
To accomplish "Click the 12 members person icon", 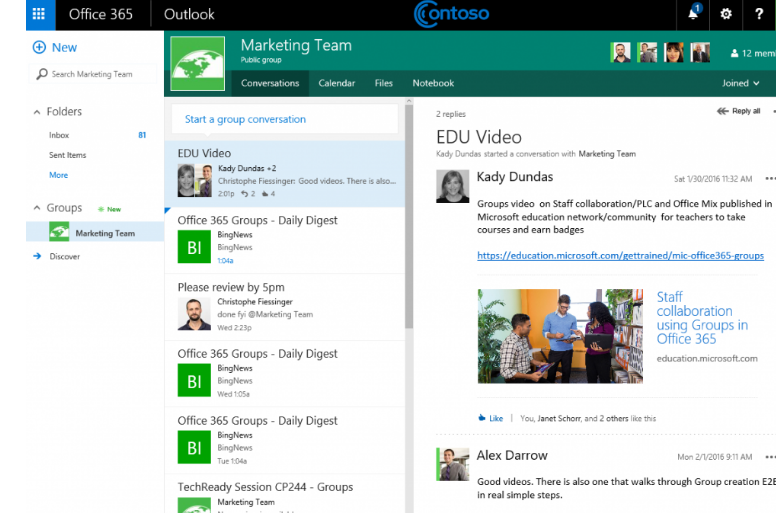I will click(x=734, y=53).
